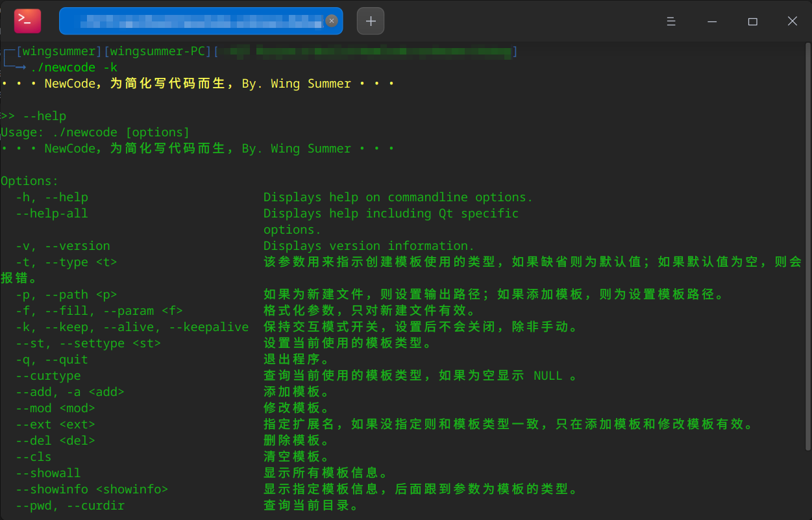Click the '-p, --path <p>' option
812x520 pixels.
(x=66, y=295)
